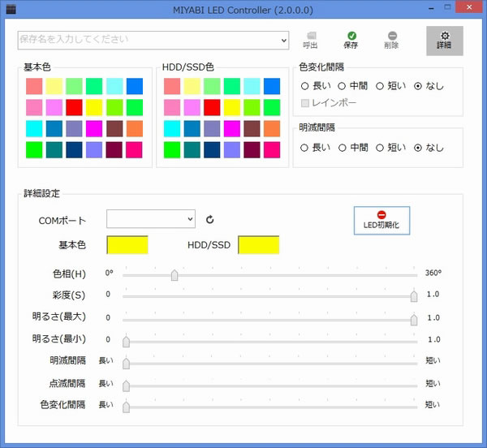The image size is (487, 448).
Task: Refresh the COM port list icon
Action: [x=209, y=219]
